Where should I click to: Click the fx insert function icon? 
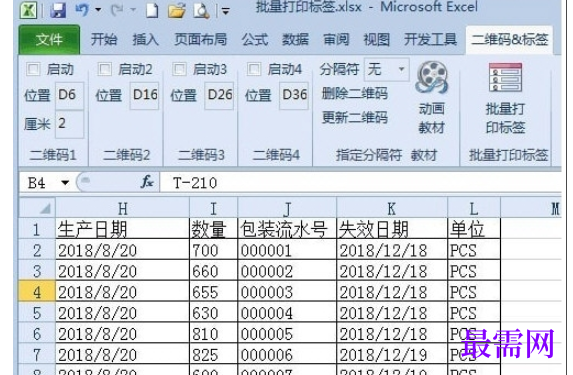[147, 182]
